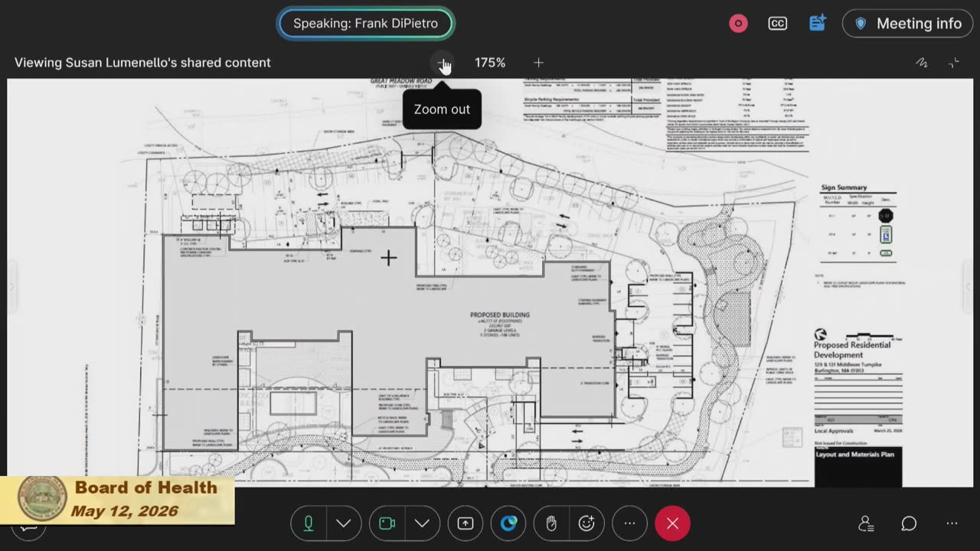Expand microphone audio options
This screenshot has height=551, width=980.
tap(344, 523)
